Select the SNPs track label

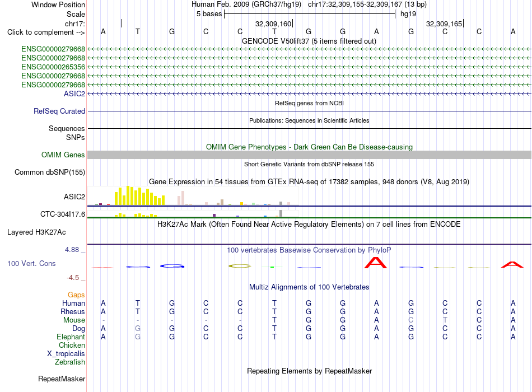[76, 137]
